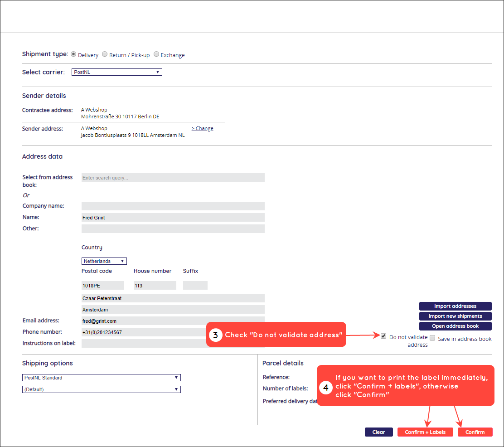Click the Company name input field
Image resolution: width=504 pixels, height=447 pixels.
(173, 206)
